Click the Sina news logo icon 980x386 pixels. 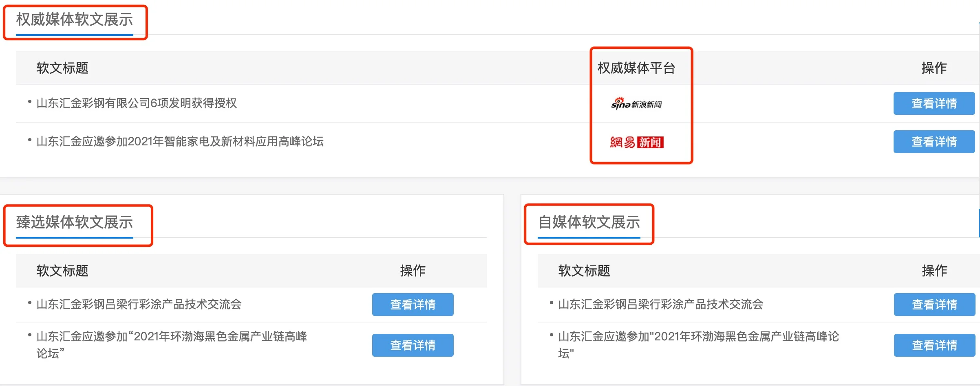(x=636, y=103)
